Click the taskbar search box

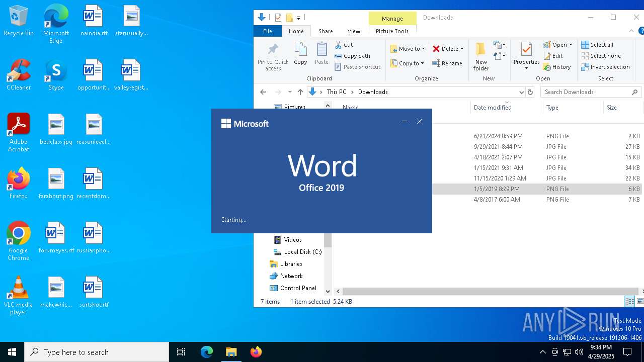tap(97, 352)
